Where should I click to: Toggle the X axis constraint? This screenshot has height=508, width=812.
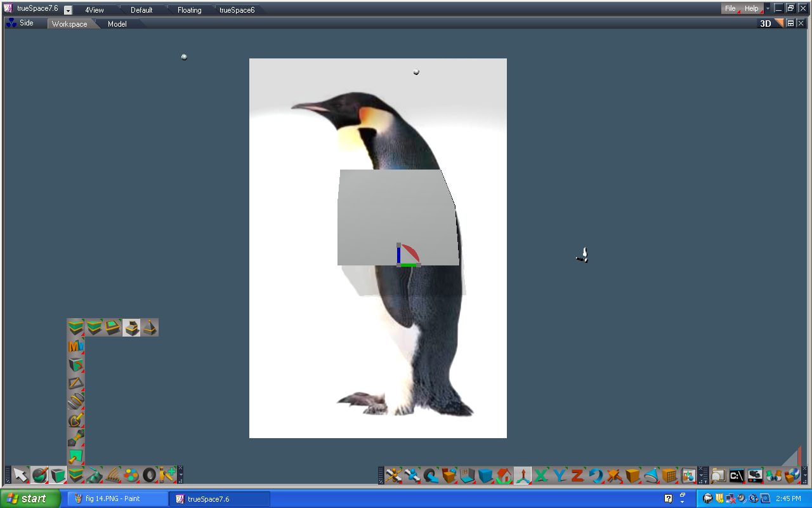[542, 474]
